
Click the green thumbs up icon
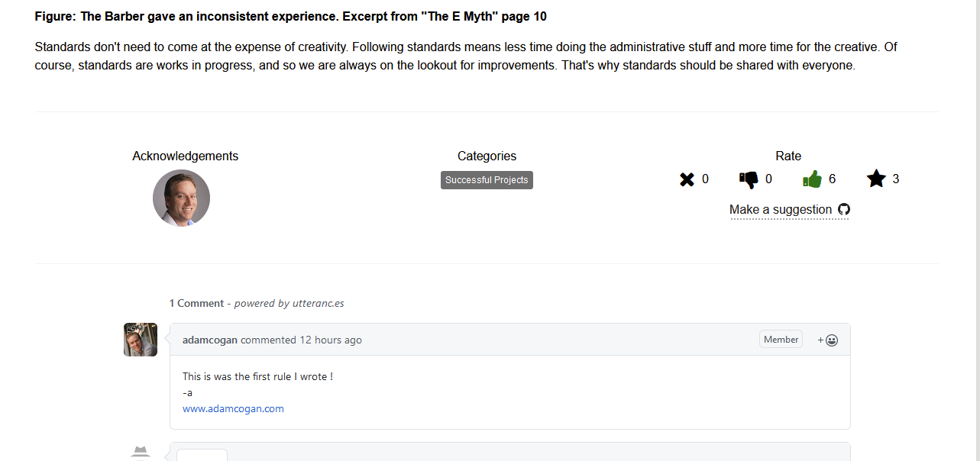tap(812, 179)
